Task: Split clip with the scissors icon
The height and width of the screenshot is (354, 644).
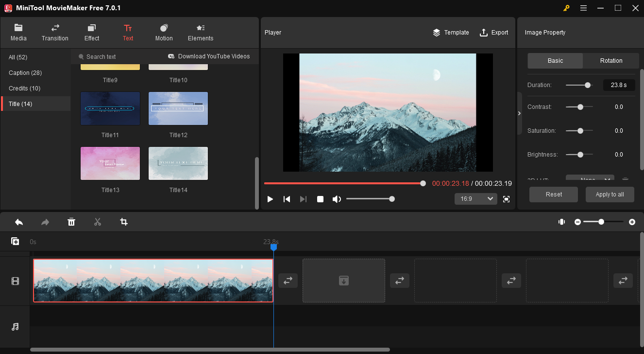Action: point(98,222)
